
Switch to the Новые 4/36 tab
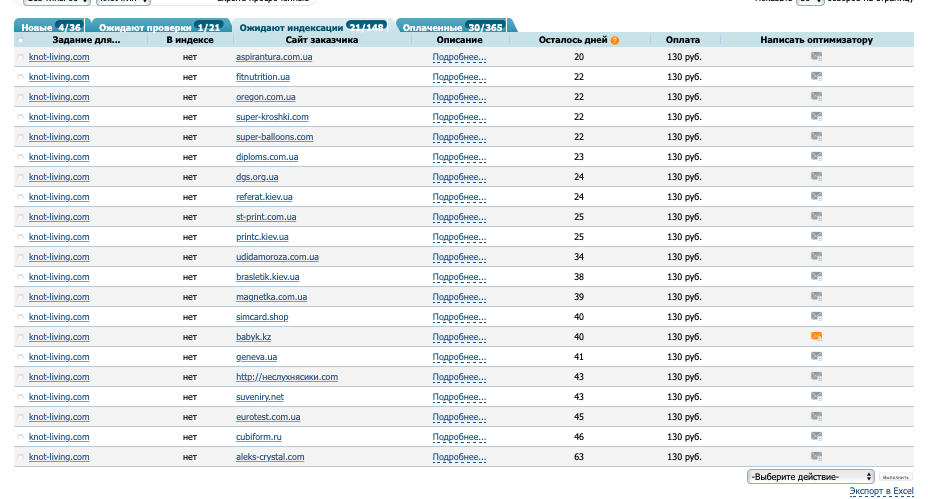point(51,27)
